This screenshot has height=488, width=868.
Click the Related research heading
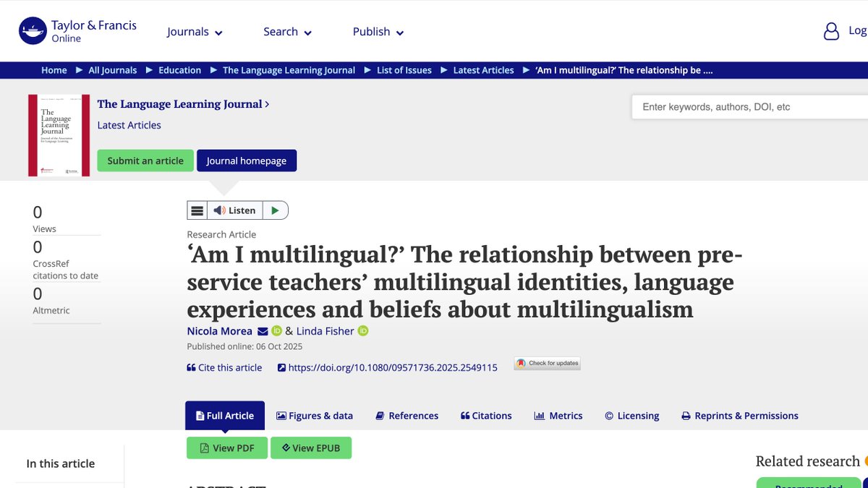(808, 461)
